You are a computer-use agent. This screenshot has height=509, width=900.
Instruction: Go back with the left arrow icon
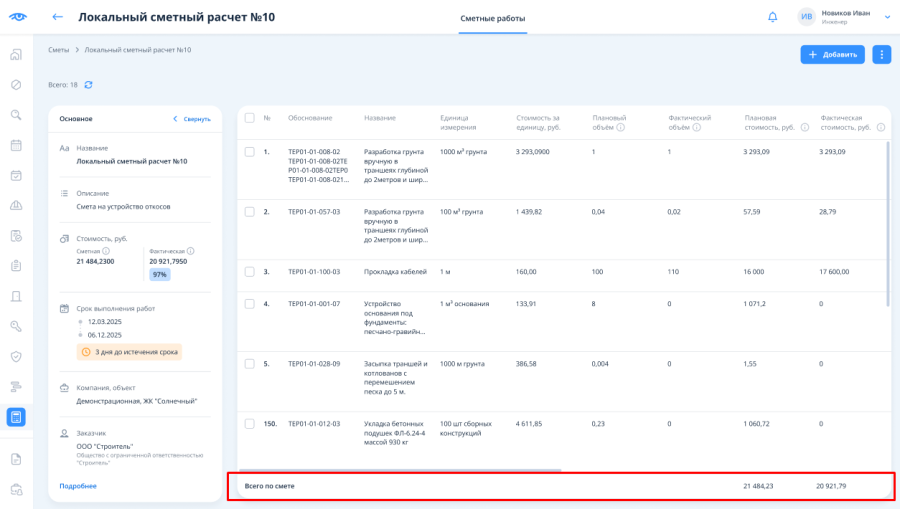(57, 17)
